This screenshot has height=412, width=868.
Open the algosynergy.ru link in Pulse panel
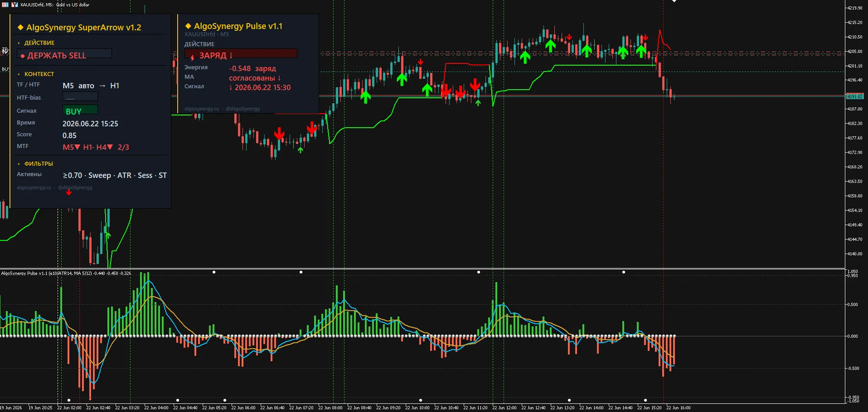pos(201,109)
